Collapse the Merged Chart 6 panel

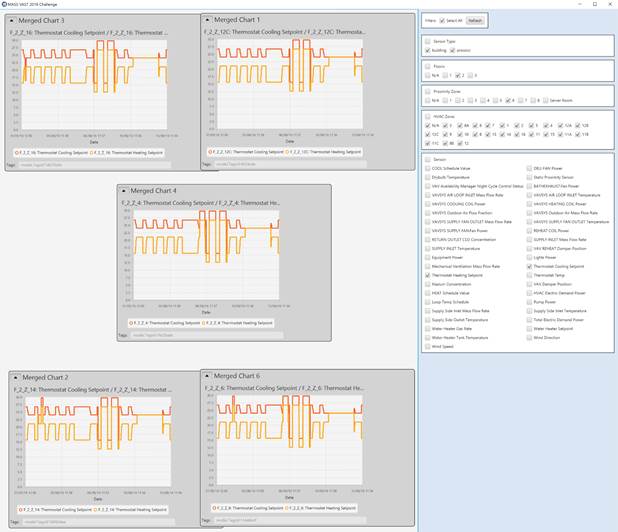point(207,375)
